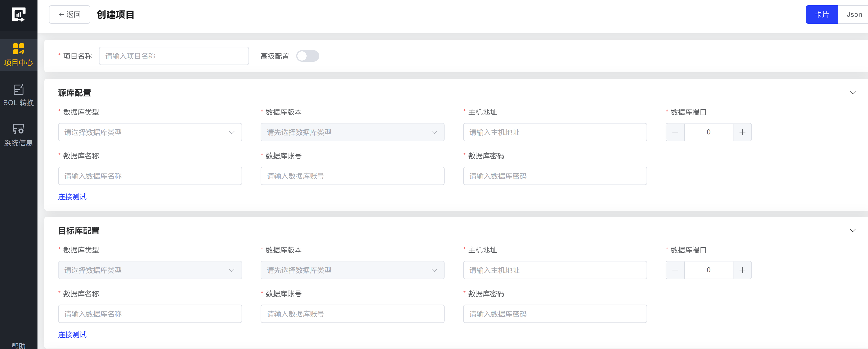Screen dimensions: 868x349
Task: Click target 连接测试 link
Action: 72,335
